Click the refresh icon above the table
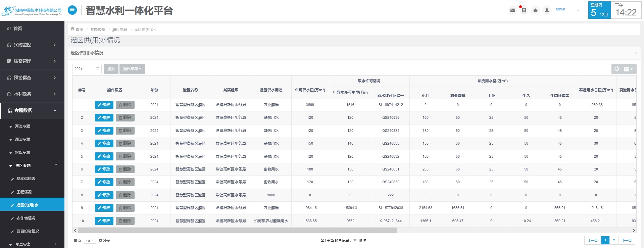 pos(617,69)
